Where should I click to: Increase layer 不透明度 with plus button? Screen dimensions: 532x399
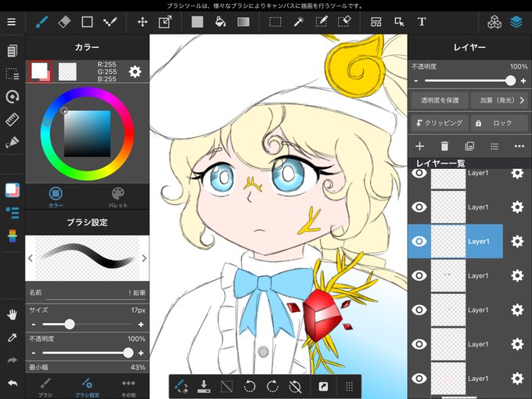pyautogui.click(x=523, y=81)
